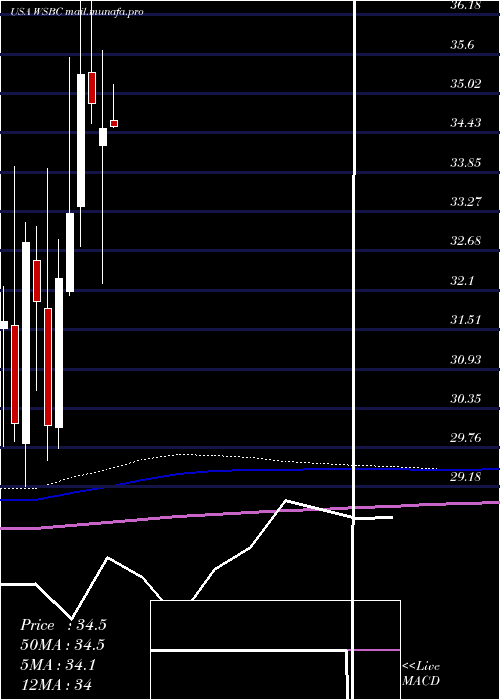The width and height of the screenshot is (500, 700).
Task: Select the 34.43 price axis label
Action: coord(465,123)
